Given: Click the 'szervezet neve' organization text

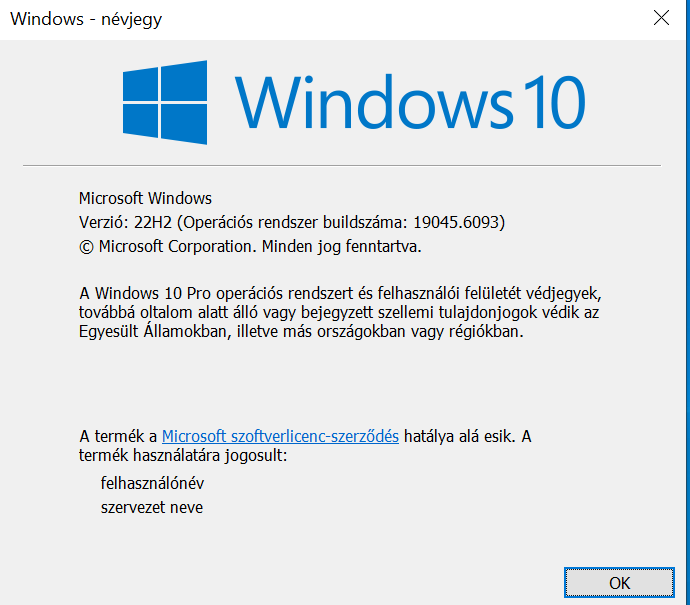Looking at the screenshot, I should (152, 507).
